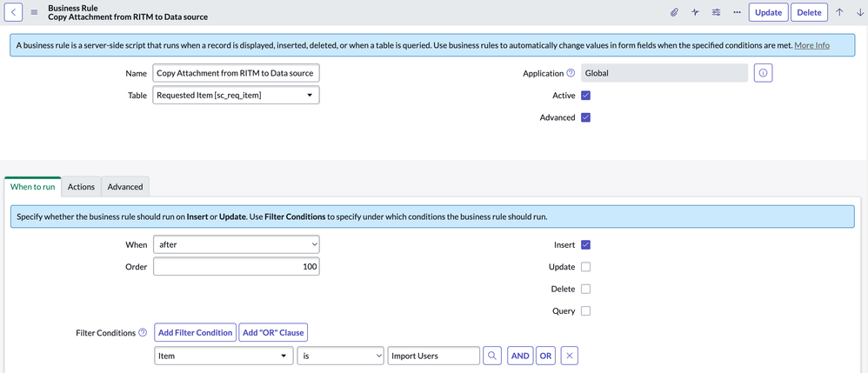
Task: Remove the filter condition with X
Action: coord(570,356)
